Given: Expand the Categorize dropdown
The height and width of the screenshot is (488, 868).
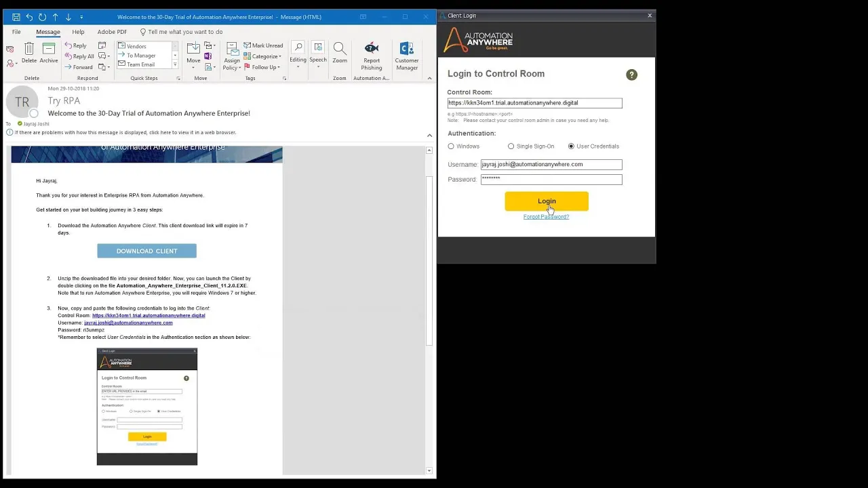Looking at the screenshot, I should click(262, 56).
